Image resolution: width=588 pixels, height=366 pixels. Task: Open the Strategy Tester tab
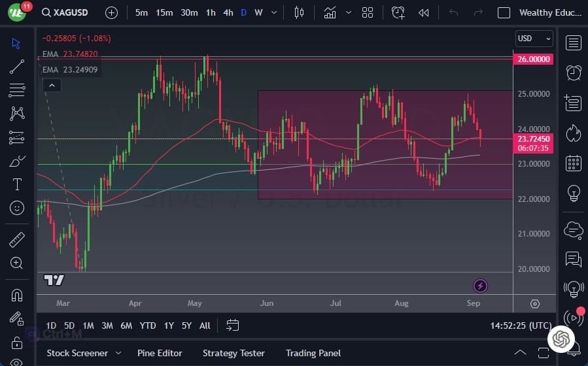(233, 353)
